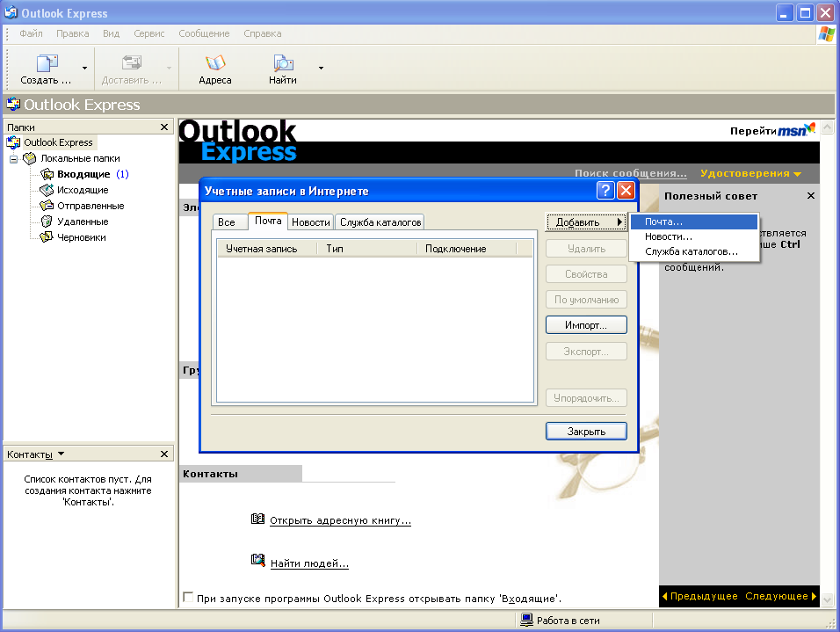This screenshot has width=840, height=632.
Task: Collapse the Локальные папки tree node
Action: (x=14, y=159)
